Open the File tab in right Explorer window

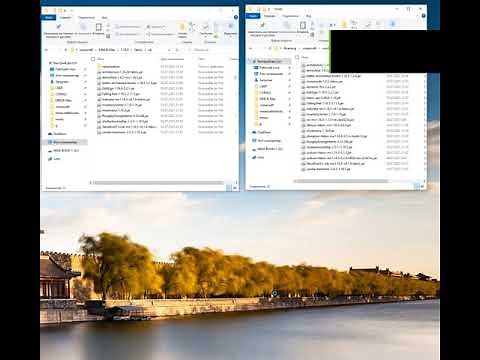coord(253,16)
